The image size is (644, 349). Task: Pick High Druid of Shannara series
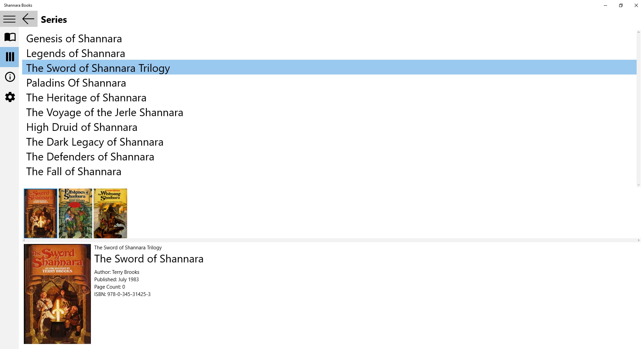82,127
